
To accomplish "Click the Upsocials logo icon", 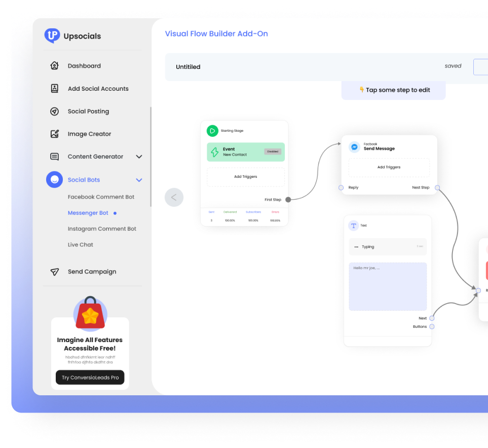I will (52, 35).
